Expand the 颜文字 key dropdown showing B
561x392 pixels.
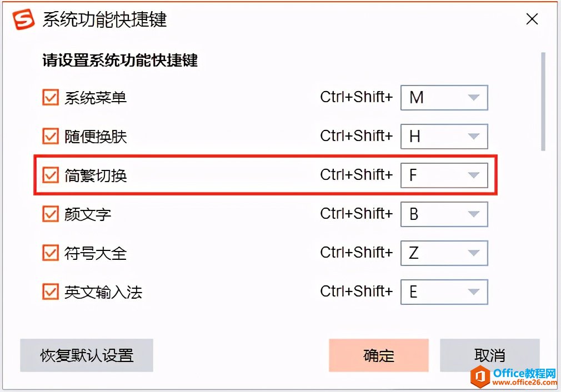444,214
